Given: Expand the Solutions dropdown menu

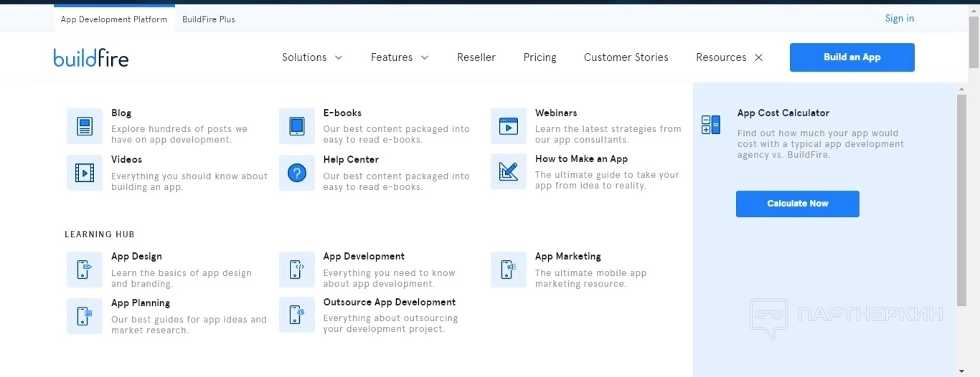Looking at the screenshot, I should pos(312,57).
